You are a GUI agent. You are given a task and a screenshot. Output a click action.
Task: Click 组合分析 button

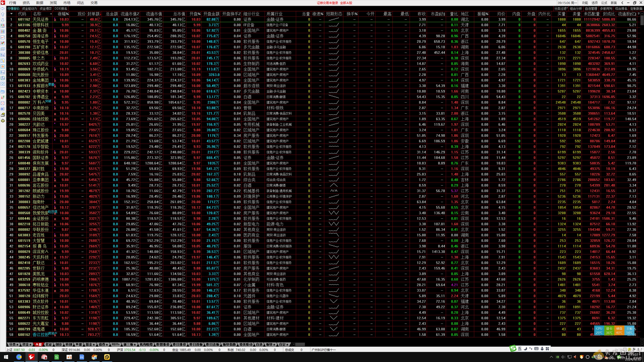[x=576, y=9]
